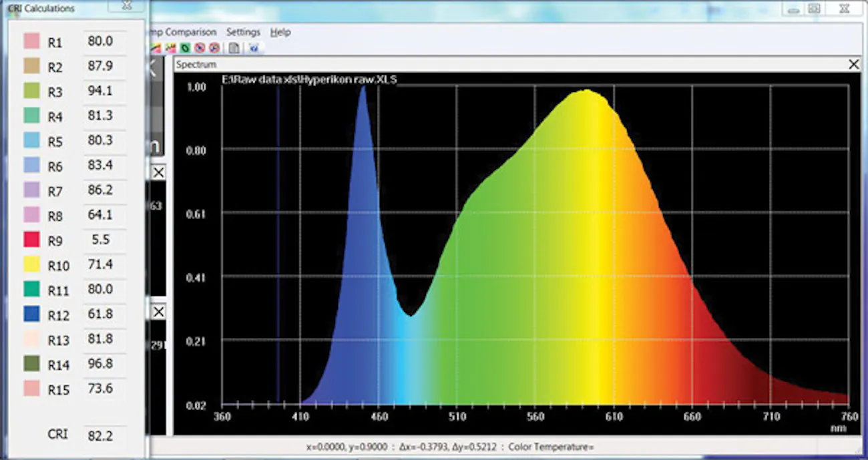The width and height of the screenshot is (868, 460).
Task: Click the 710 wavelength axis label
Action: point(771,417)
